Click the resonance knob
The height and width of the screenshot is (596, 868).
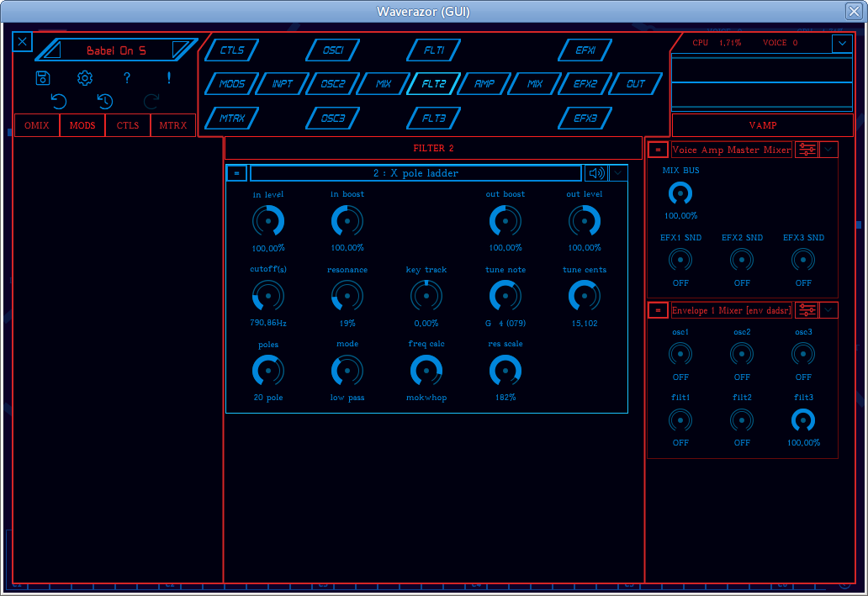347,296
